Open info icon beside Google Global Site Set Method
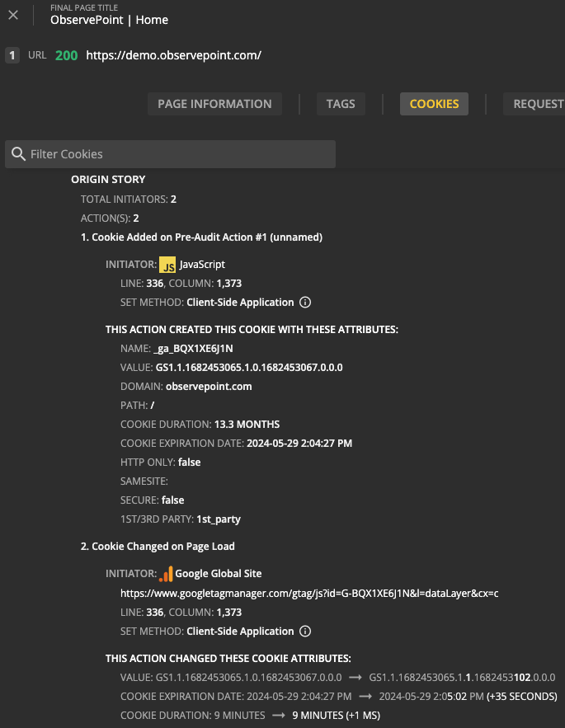The image size is (565, 728). point(305,632)
